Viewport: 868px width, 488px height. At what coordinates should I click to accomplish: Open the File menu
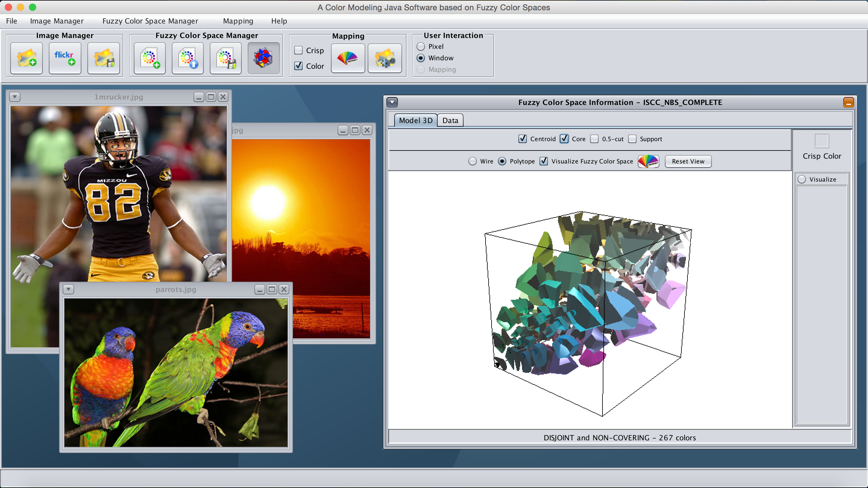point(11,21)
